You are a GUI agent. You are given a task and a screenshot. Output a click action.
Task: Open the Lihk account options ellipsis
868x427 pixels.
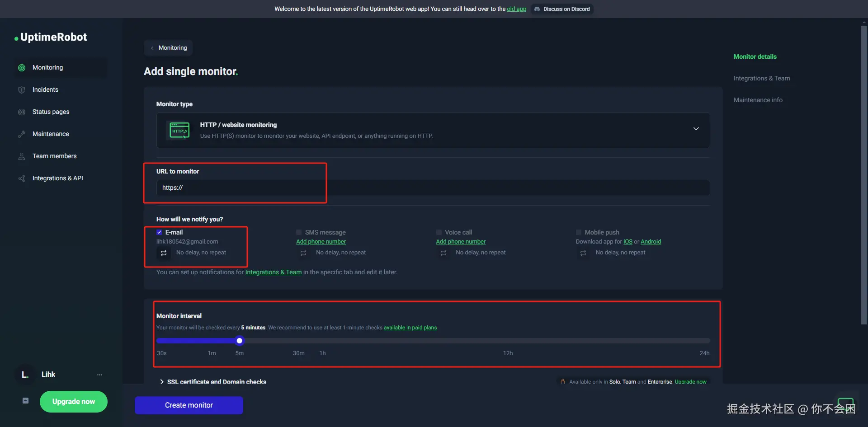[99, 375]
